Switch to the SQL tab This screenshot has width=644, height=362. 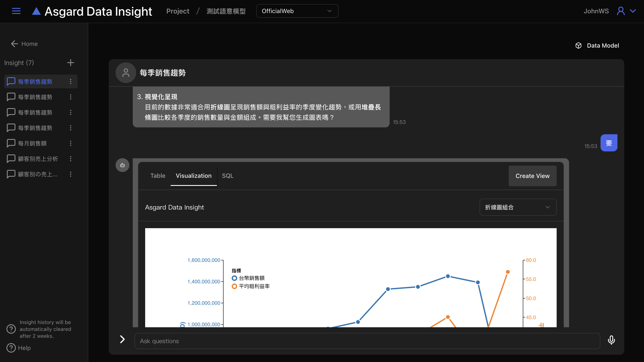(x=228, y=176)
